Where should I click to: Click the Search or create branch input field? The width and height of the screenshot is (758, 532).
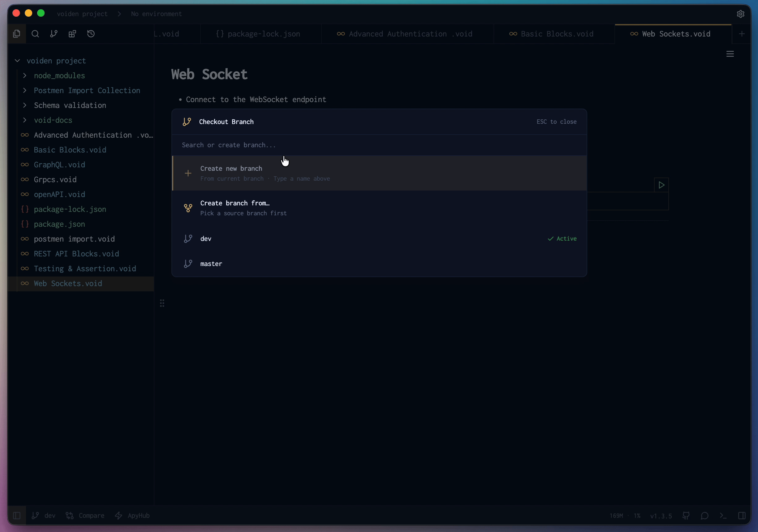[x=378, y=145]
